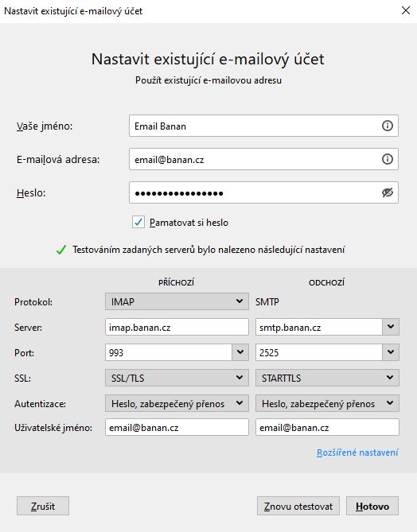
Task: Expand outgoing port 2525 dropdown arrow
Action: coord(391,352)
